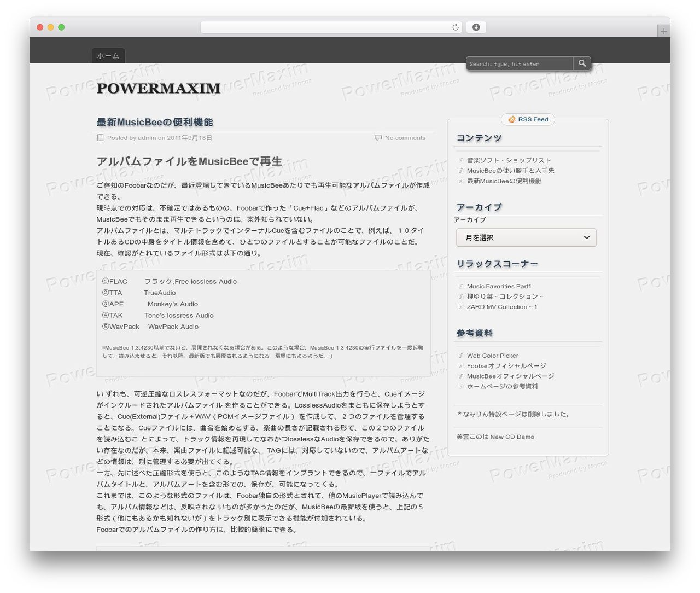
Task: Click the ⑤WavPack Audio row
Action: pos(150,327)
